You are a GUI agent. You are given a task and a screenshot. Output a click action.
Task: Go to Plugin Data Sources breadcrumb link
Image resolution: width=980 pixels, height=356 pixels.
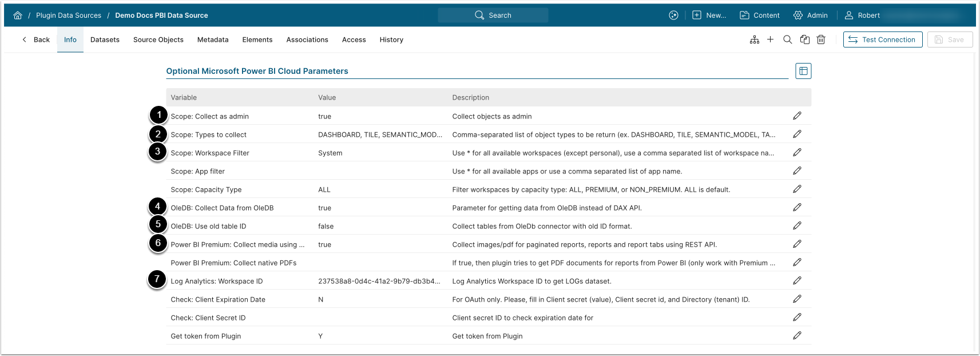tap(69, 15)
